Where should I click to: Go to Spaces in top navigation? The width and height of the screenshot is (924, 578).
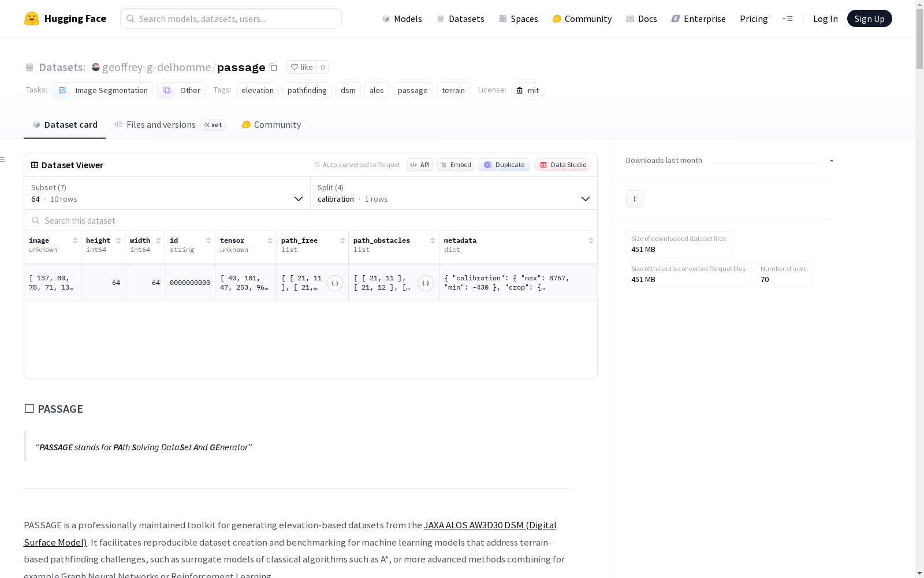[519, 18]
